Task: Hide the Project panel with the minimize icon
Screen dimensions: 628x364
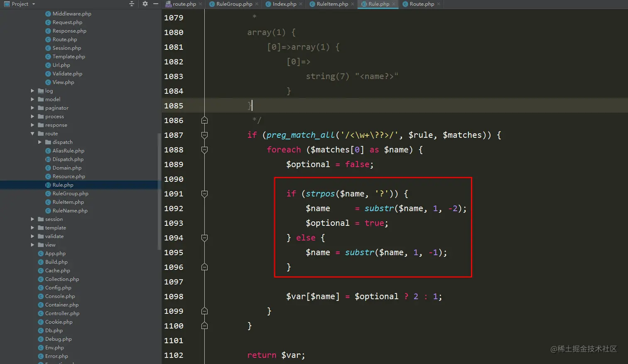Action: [x=156, y=4]
